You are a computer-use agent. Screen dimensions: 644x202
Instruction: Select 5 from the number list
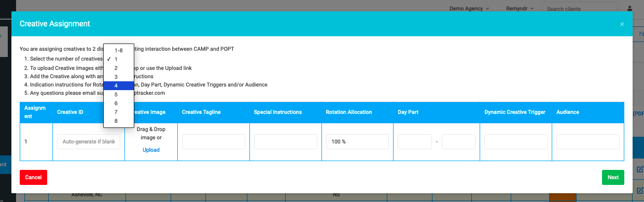(x=119, y=94)
